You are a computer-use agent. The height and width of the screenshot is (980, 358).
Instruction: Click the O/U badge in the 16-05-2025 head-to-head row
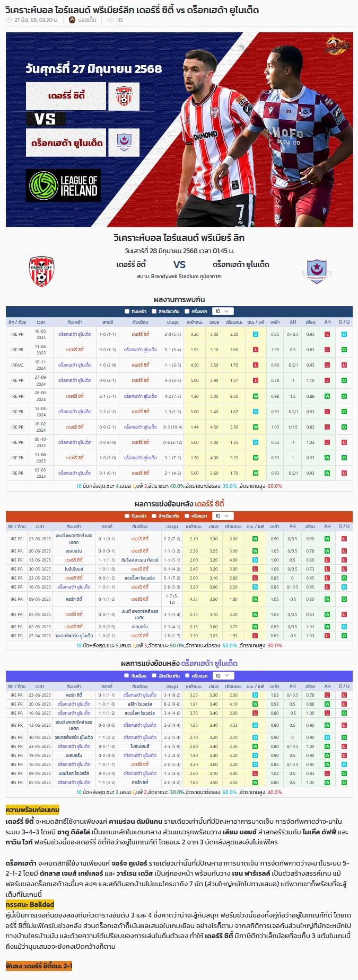[344, 334]
